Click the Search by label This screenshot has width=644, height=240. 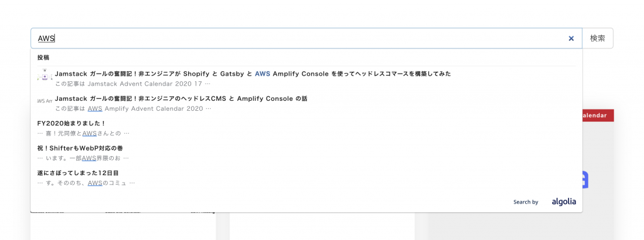(x=526, y=202)
